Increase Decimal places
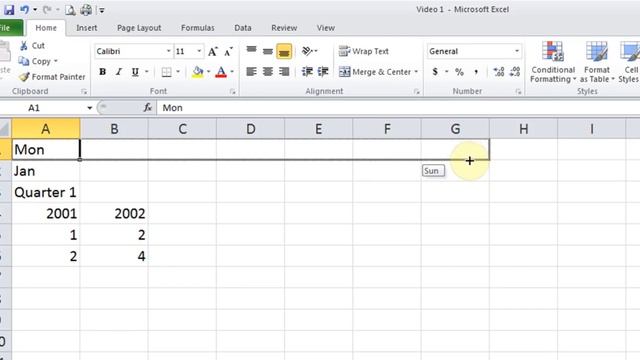Screen dimensions: 640x360 [499, 72]
